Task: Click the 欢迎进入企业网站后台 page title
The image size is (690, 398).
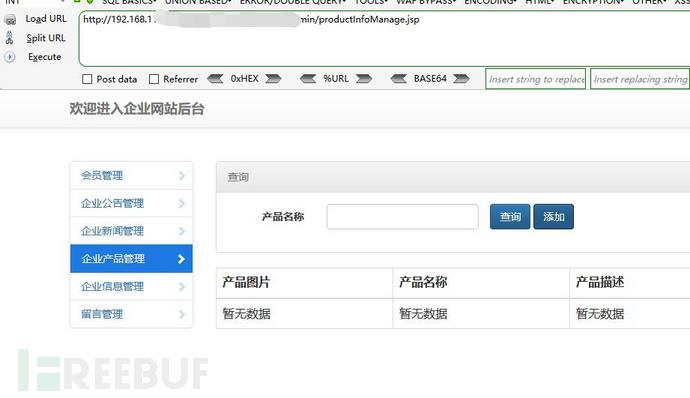Action: (x=137, y=109)
